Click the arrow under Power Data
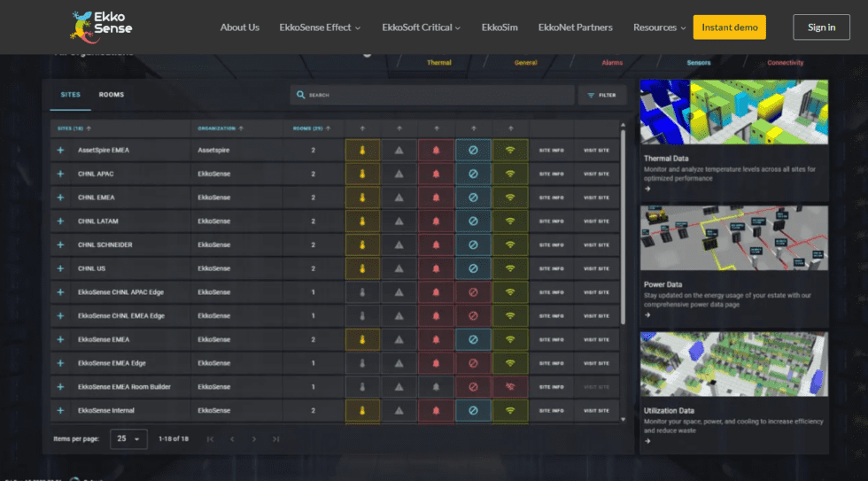Screen dimensions: 868x481 click(647, 315)
